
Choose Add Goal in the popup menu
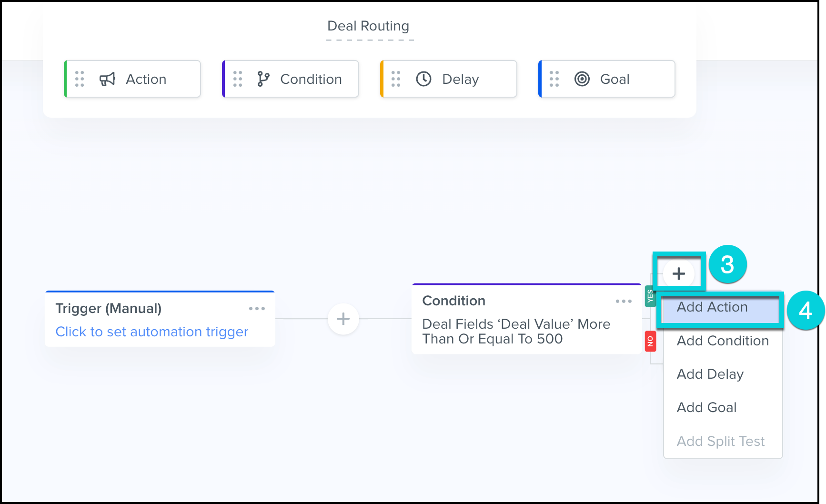point(706,408)
